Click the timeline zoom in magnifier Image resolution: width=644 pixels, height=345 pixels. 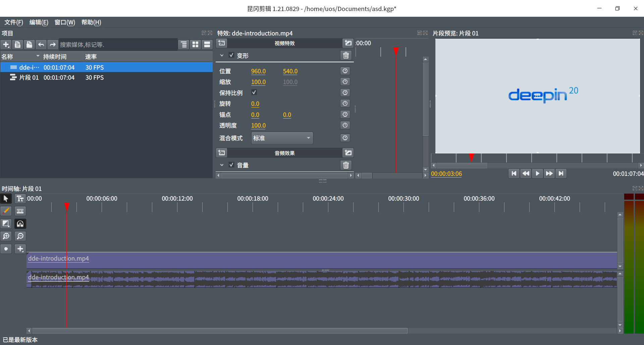click(6, 236)
